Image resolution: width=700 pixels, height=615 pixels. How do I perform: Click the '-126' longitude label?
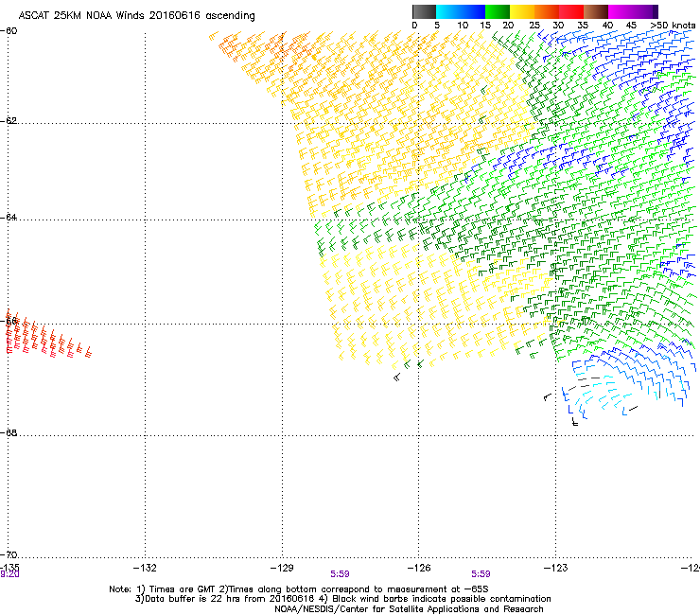point(419,568)
